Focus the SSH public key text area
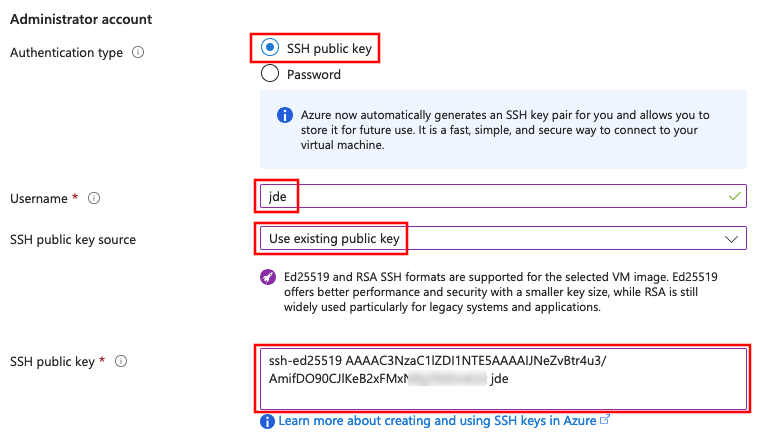Screen dimensions: 759x438 coord(502,378)
